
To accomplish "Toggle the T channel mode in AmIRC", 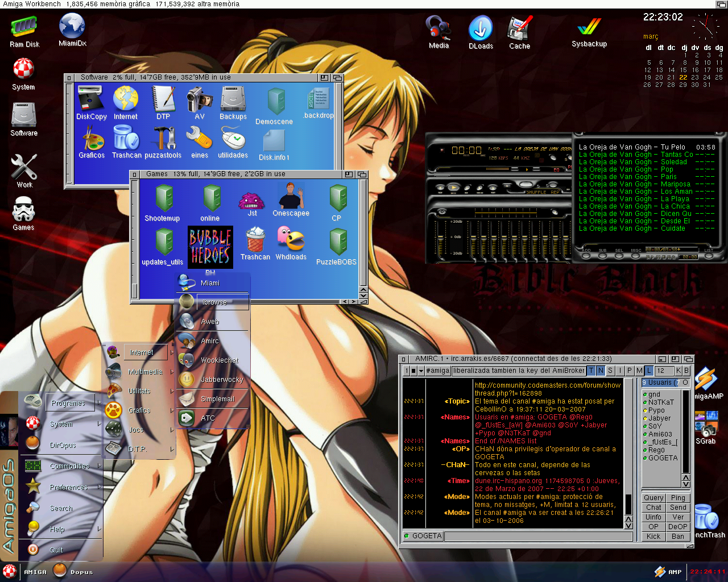I will [x=591, y=371].
